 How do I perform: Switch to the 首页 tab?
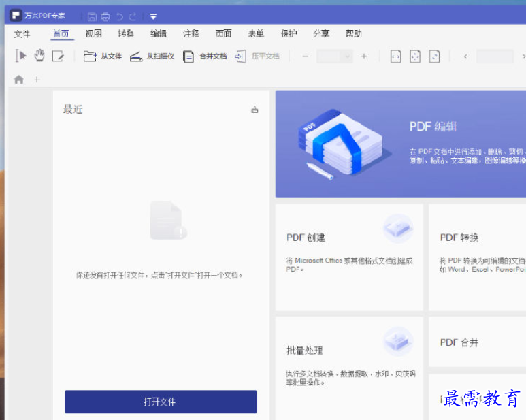click(61, 33)
